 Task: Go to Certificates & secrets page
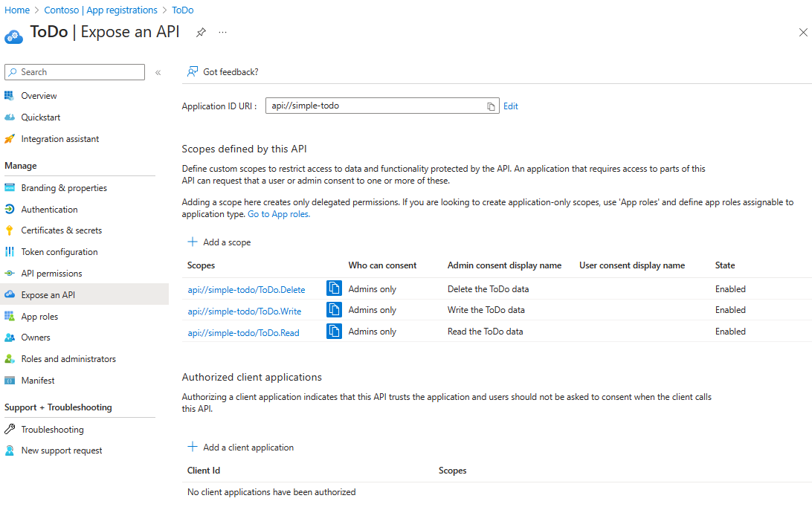pos(61,230)
